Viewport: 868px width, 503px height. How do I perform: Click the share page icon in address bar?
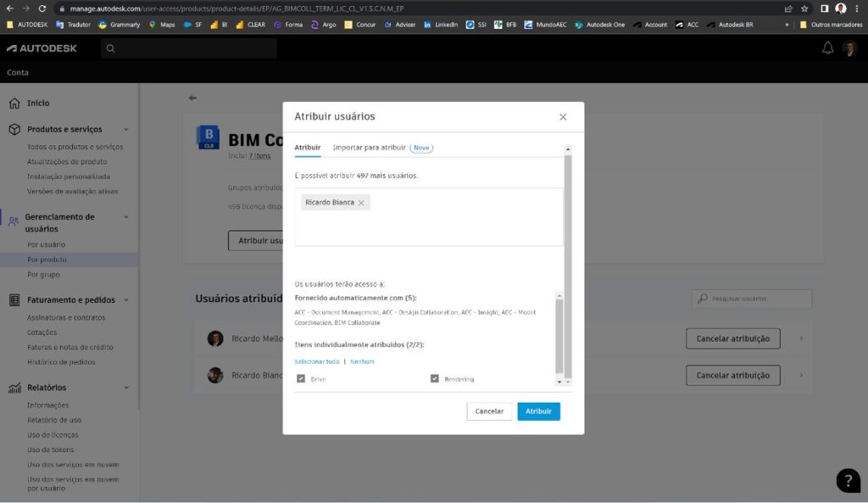[x=788, y=8]
